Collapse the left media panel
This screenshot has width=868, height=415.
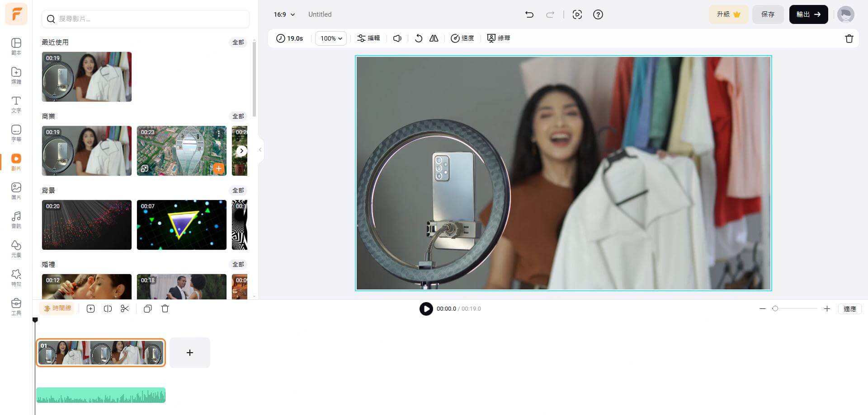click(x=260, y=150)
